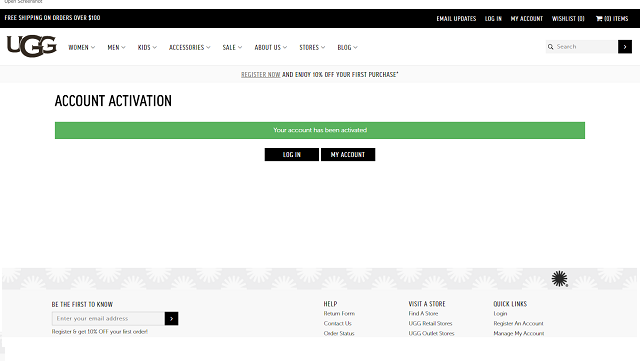
Task: Submit search with the arrow button
Action: pyautogui.click(x=624, y=47)
